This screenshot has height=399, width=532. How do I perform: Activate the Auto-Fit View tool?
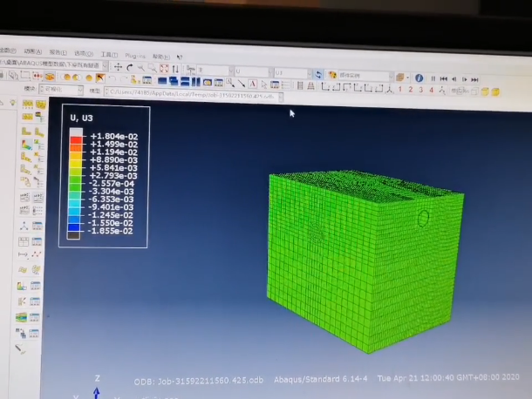[164, 69]
